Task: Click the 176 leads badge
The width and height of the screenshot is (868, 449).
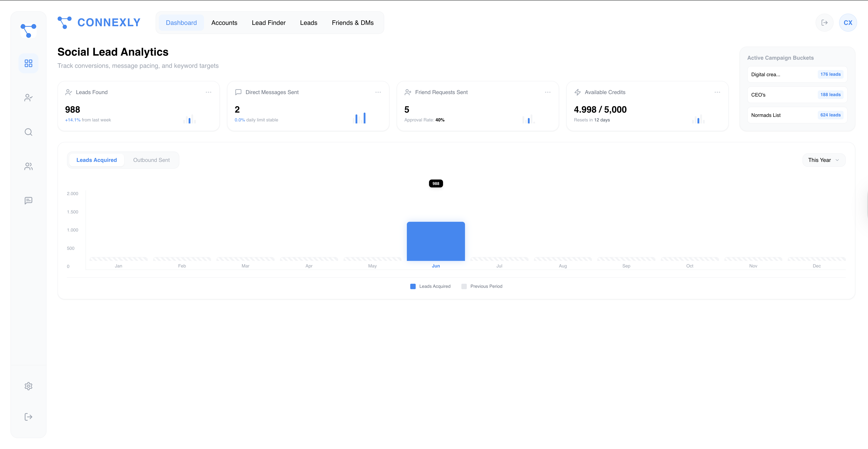Action: point(830,74)
